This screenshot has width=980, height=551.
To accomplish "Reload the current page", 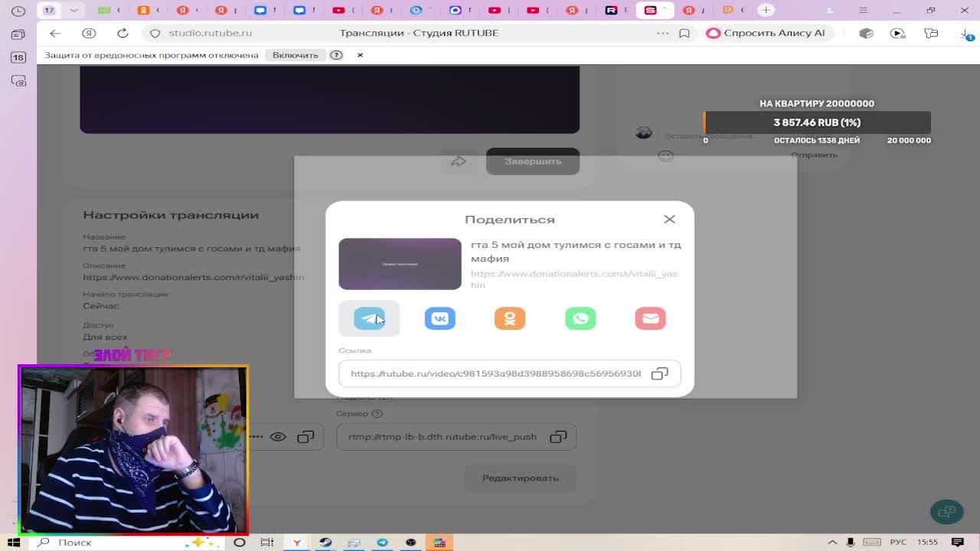I will pyautogui.click(x=122, y=33).
